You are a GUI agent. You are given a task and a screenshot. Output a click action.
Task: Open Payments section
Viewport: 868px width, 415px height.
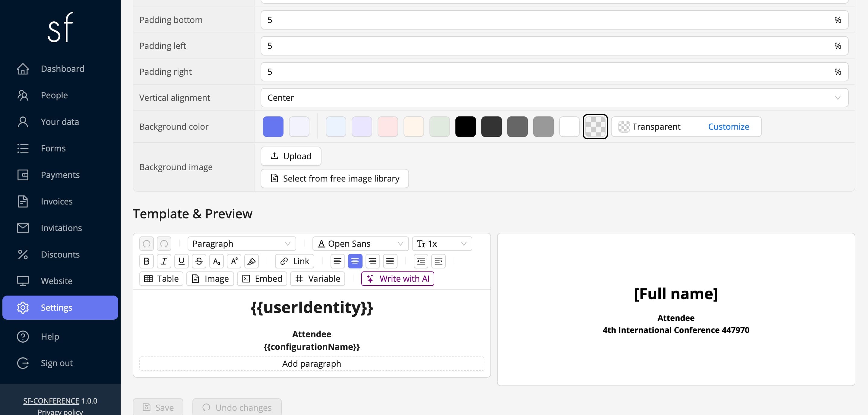tap(60, 175)
